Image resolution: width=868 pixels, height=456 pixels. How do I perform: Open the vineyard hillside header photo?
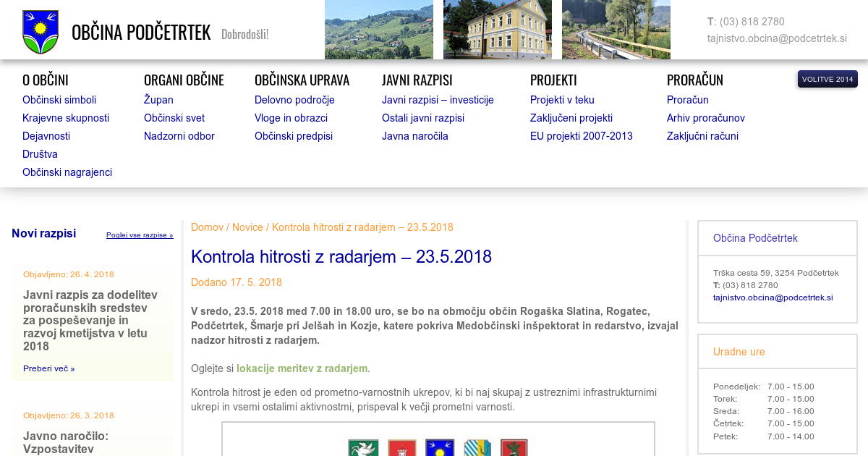point(378,30)
